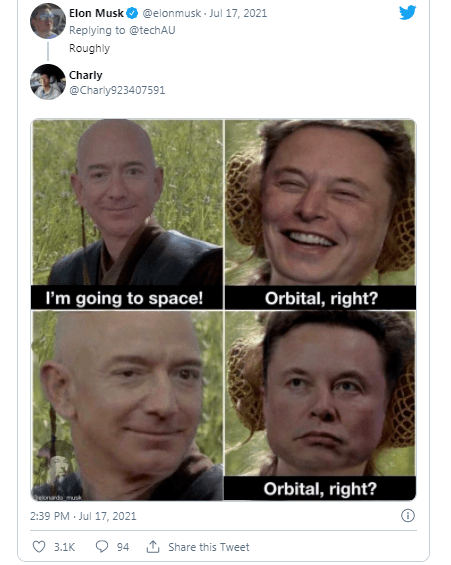The height and width of the screenshot is (565, 451).
Task: Open the @elonmusk handle link
Action: tap(171, 13)
